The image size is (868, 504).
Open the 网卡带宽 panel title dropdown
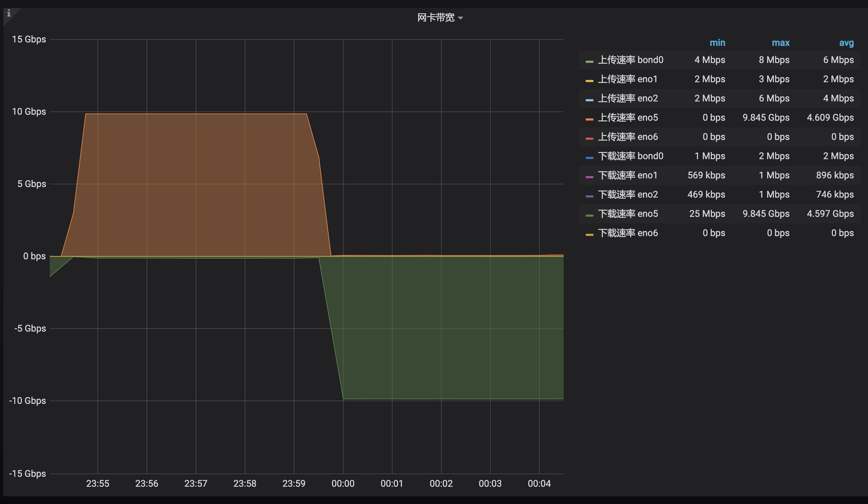tap(436, 18)
